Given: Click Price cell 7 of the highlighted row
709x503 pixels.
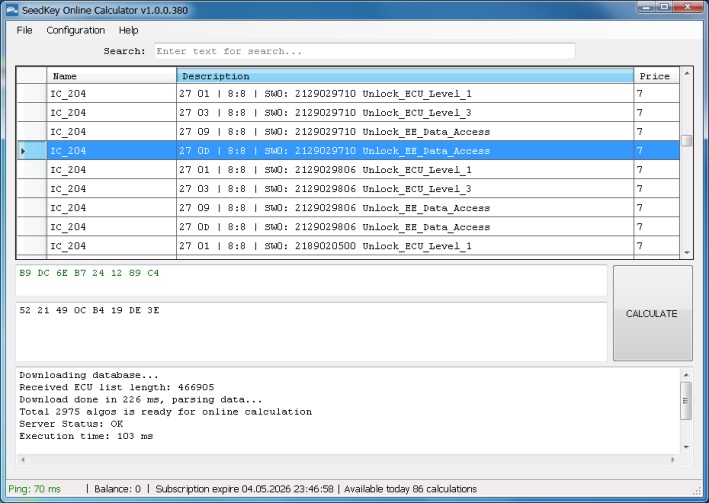Looking at the screenshot, I should [656, 151].
